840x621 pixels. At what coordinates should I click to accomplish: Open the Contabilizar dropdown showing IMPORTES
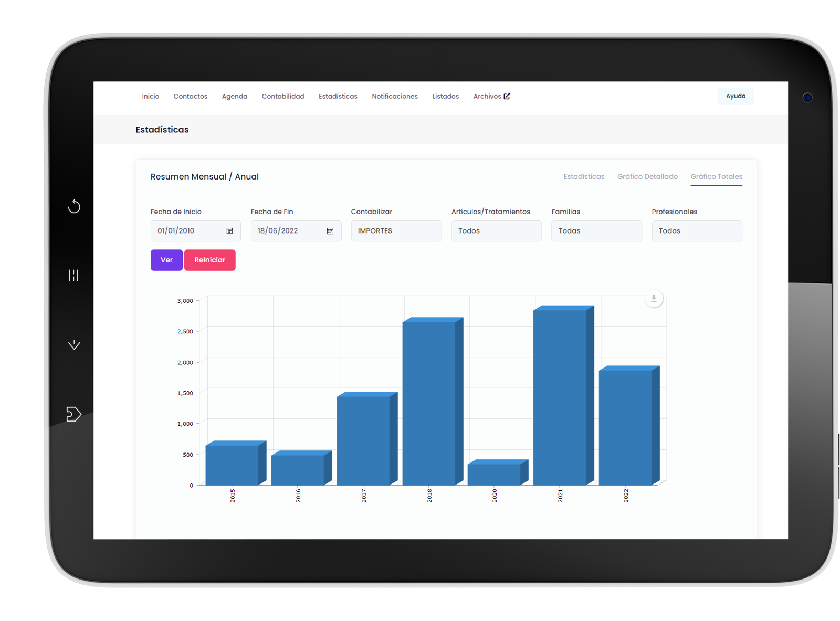tap(396, 231)
